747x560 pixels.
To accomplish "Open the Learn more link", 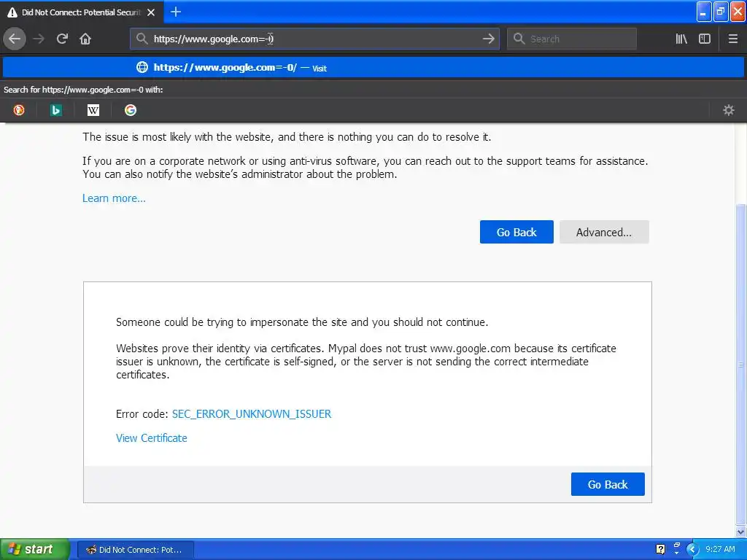I will pyautogui.click(x=114, y=198).
